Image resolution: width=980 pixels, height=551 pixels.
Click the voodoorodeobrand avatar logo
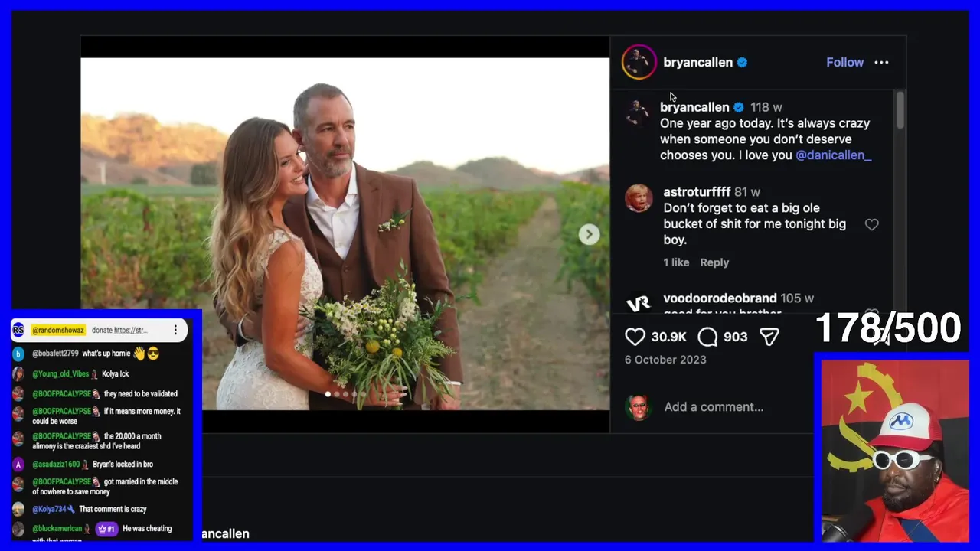click(x=639, y=304)
